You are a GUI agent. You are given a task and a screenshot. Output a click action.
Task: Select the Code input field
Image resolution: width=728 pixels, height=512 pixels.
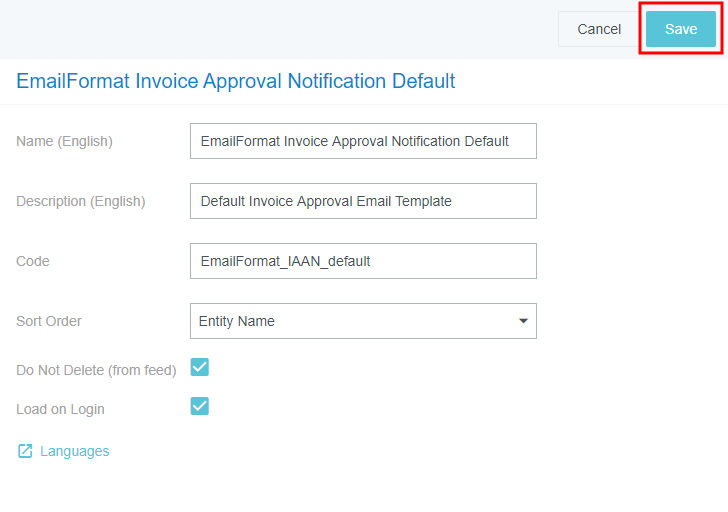tap(363, 261)
